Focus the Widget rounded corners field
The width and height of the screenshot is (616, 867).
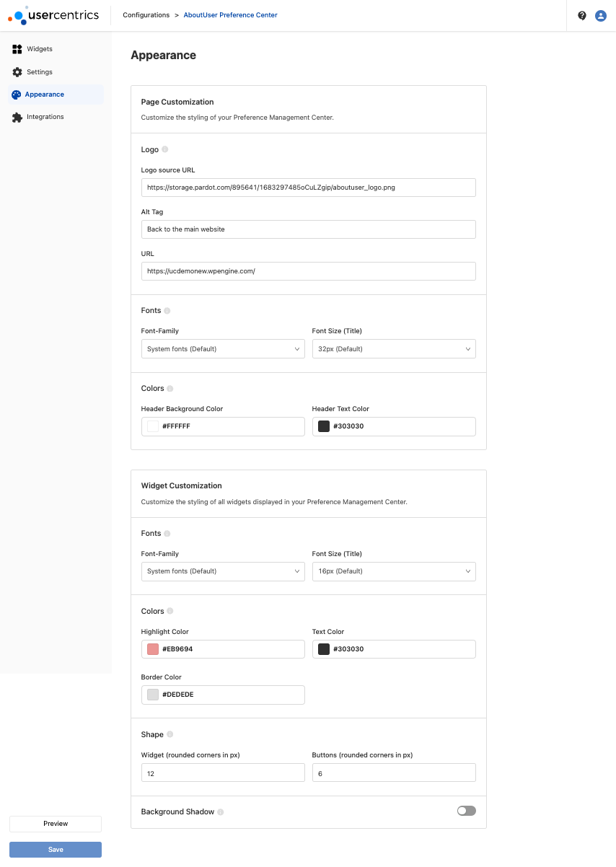pos(223,773)
